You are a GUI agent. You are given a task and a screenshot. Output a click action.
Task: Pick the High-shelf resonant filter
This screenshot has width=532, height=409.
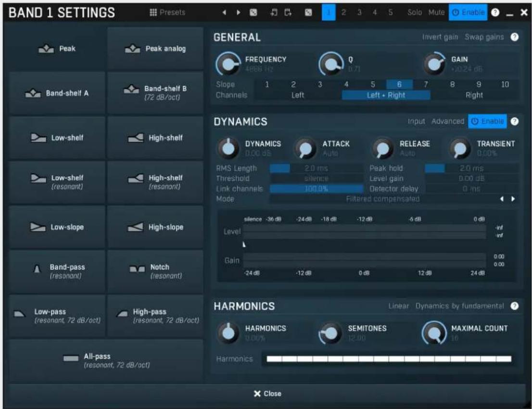click(x=155, y=182)
